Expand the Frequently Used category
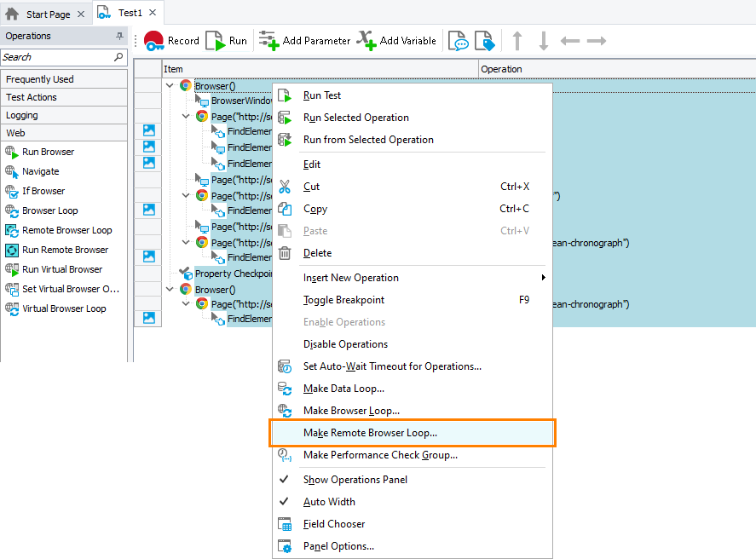Screen dimensions: 756x559 pos(40,79)
